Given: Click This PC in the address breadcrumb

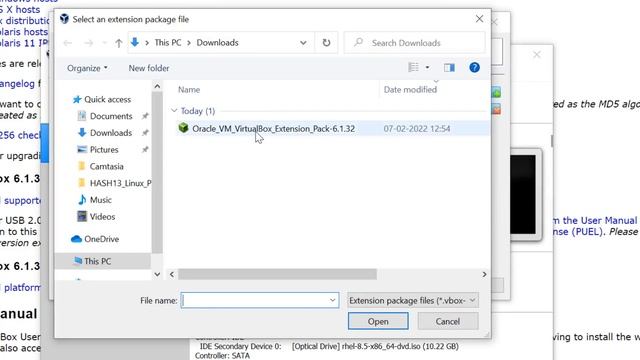Looking at the screenshot, I should pyautogui.click(x=168, y=42).
